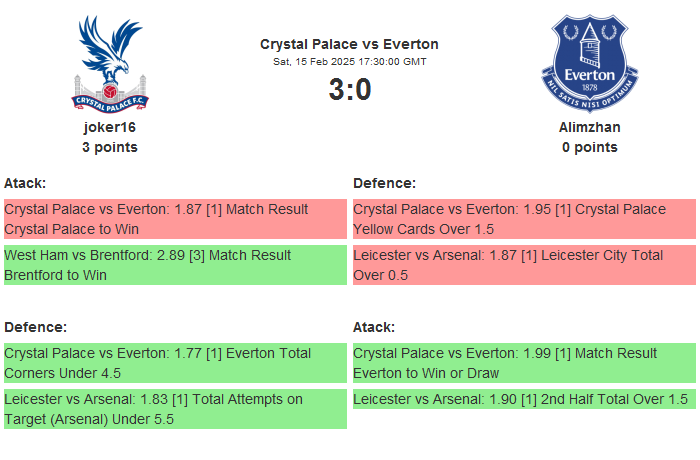This screenshot has width=700, height=460.
Task: Open the joker16 player name
Action: (110, 127)
